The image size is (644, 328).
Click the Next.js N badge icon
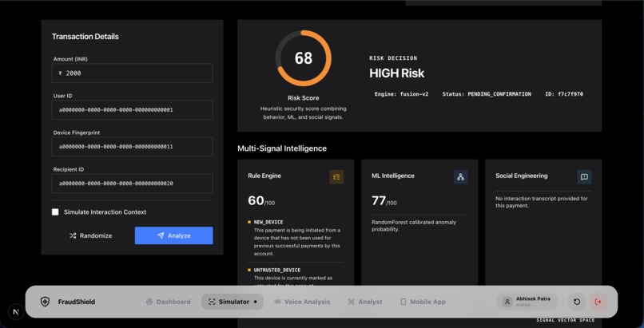point(16,312)
